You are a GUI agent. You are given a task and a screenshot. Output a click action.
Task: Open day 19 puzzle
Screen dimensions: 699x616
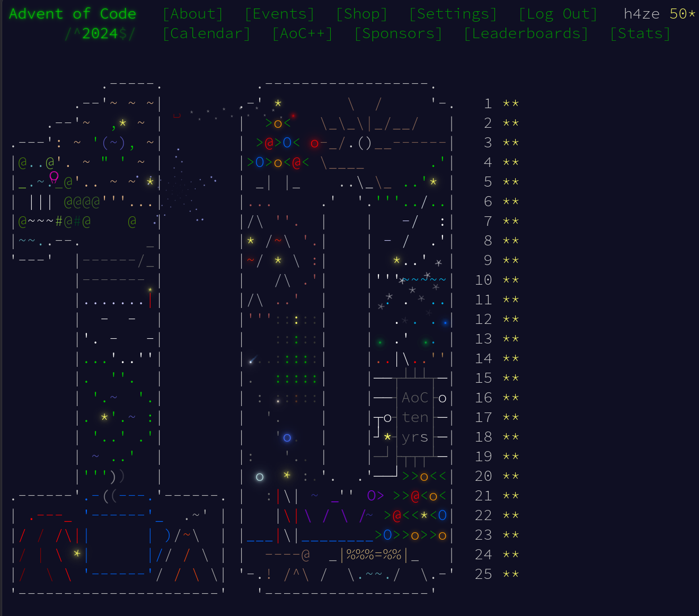pos(484,456)
